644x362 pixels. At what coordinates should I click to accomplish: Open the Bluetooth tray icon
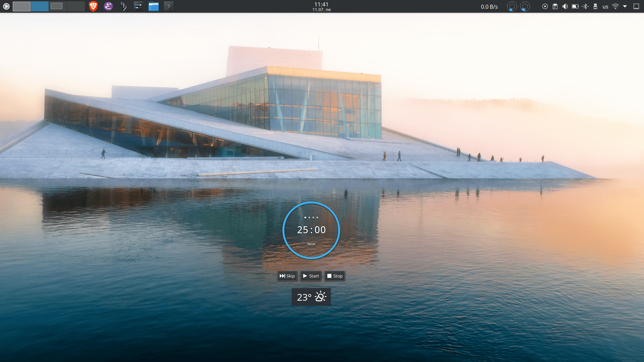pyautogui.click(x=585, y=6)
